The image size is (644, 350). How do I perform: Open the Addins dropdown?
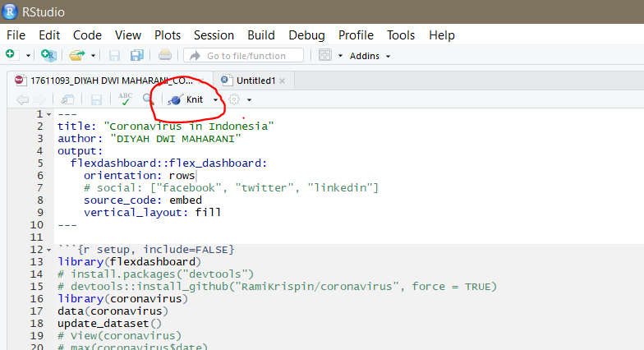click(370, 56)
